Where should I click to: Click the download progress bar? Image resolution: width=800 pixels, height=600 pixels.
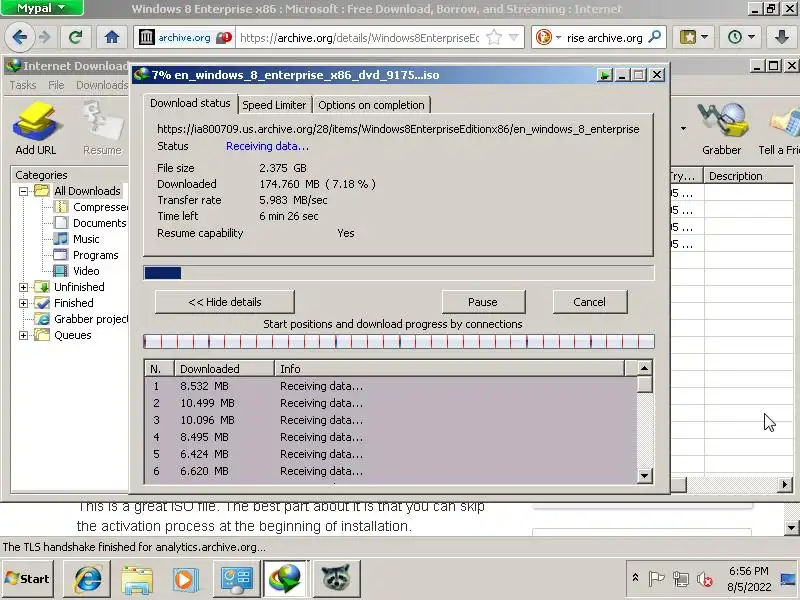coord(399,273)
